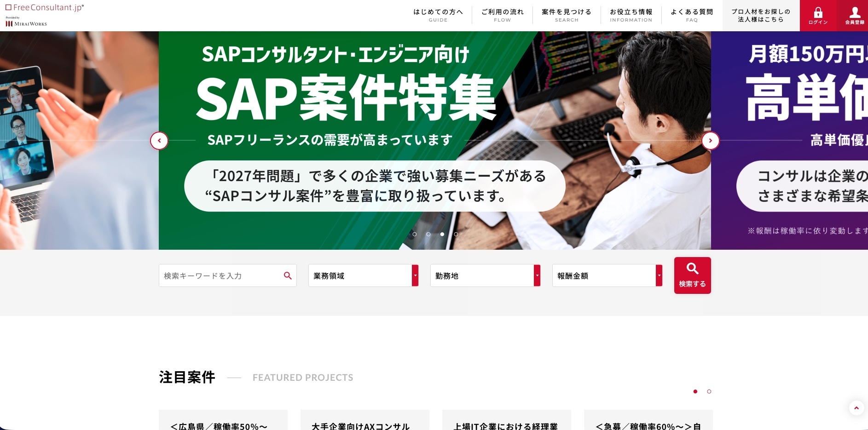Click magnifier icon inside keyword search field
Image resolution: width=868 pixels, height=430 pixels.
click(x=288, y=275)
